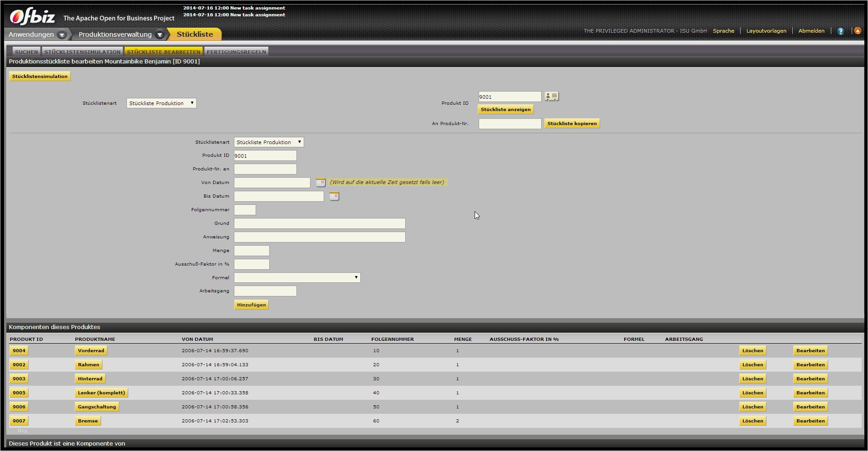Delete the Bremse component with Löschen
Screen dimensions: 868x451
pos(752,421)
